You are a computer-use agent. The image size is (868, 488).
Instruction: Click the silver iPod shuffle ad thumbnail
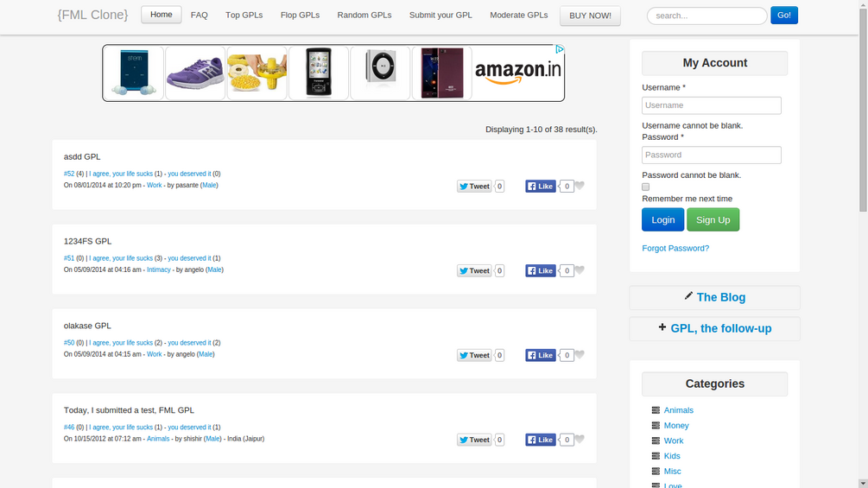pyautogui.click(x=380, y=73)
